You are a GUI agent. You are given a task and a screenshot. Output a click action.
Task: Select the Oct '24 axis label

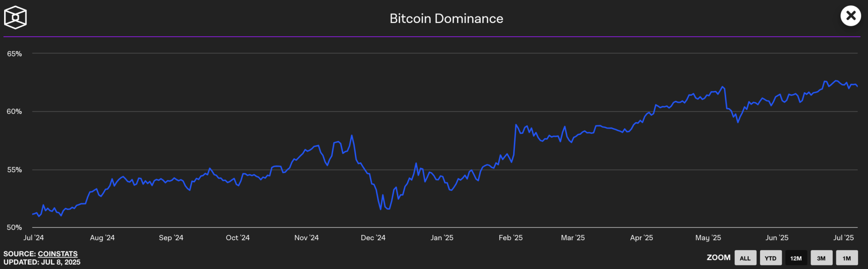pyautogui.click(x=237, y=238)
